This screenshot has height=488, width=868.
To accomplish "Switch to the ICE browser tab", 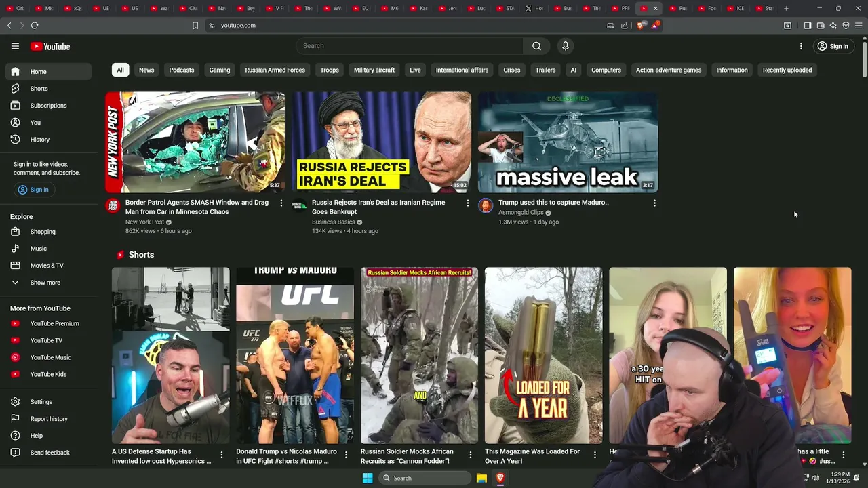I will click(x=736, y=8).
